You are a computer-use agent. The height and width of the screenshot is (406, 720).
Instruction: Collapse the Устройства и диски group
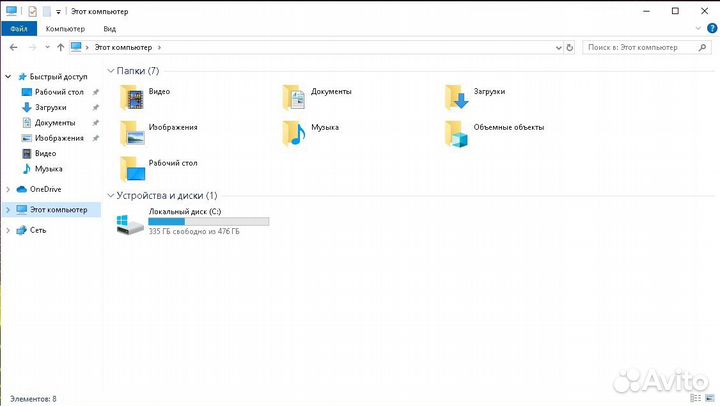(110, 196)
